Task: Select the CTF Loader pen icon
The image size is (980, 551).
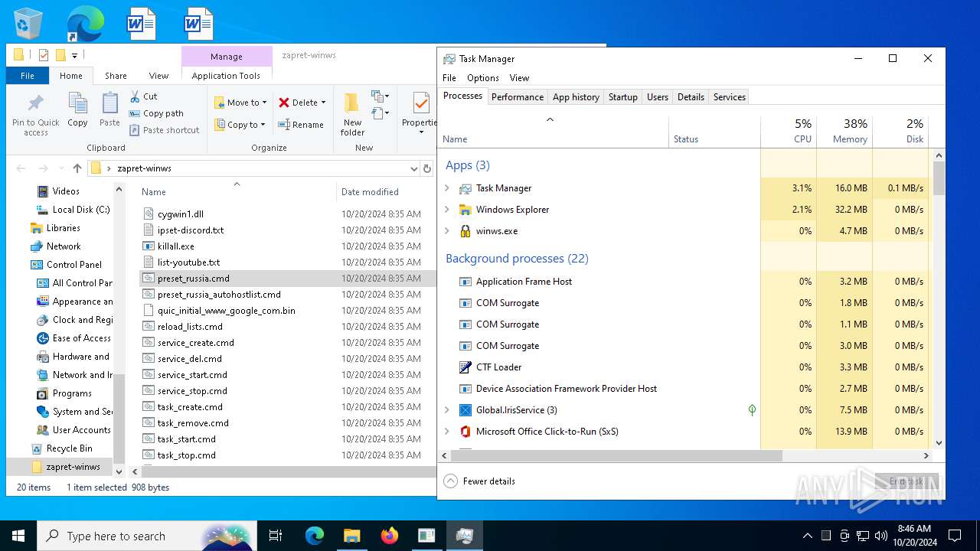Action: tap(465, 367)
